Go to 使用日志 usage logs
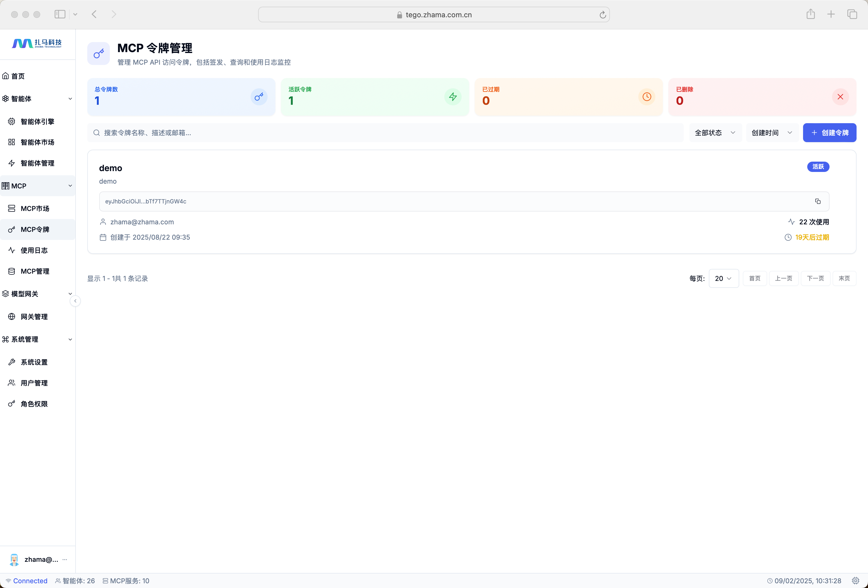This screenshot has width=868, height=588. pyautogui.click(x=34, y=250)
